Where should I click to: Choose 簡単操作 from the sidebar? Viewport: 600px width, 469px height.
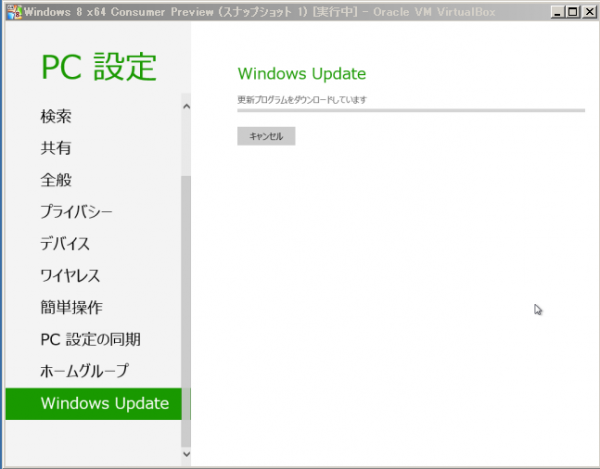tap(71, 308)
